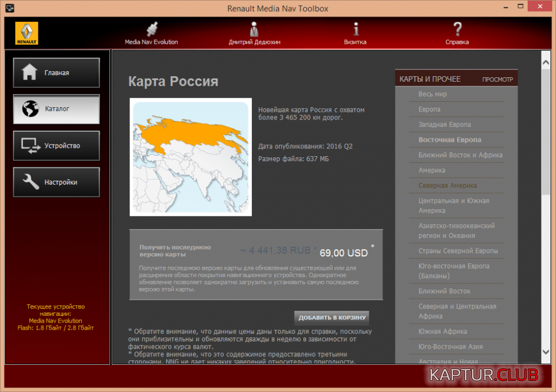Close the Renault Media Nav Toolbox window
Viewport: 556px width, 392px height.
coord(540,6)
